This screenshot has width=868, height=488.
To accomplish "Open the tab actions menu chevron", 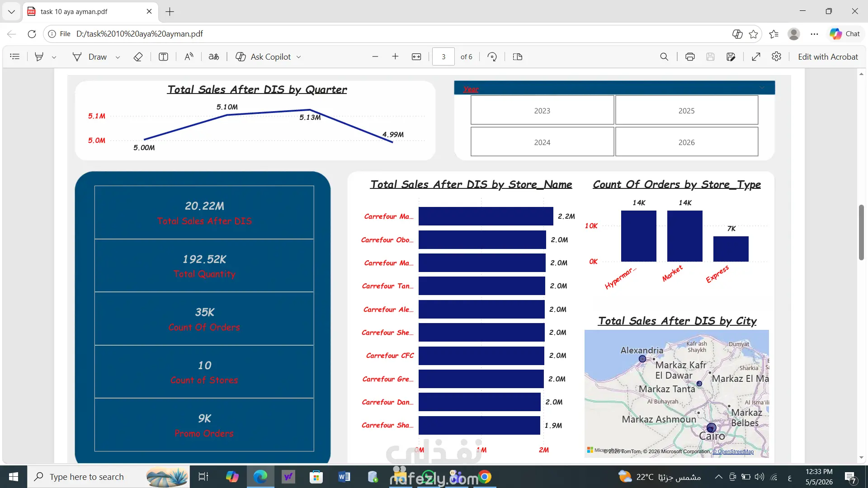I will pos(11,12).
